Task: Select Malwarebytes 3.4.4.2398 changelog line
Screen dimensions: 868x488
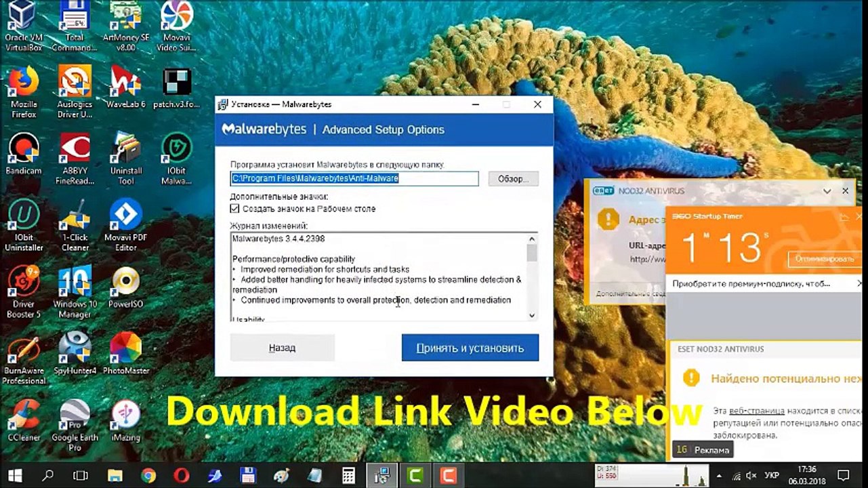Action: 278,239
